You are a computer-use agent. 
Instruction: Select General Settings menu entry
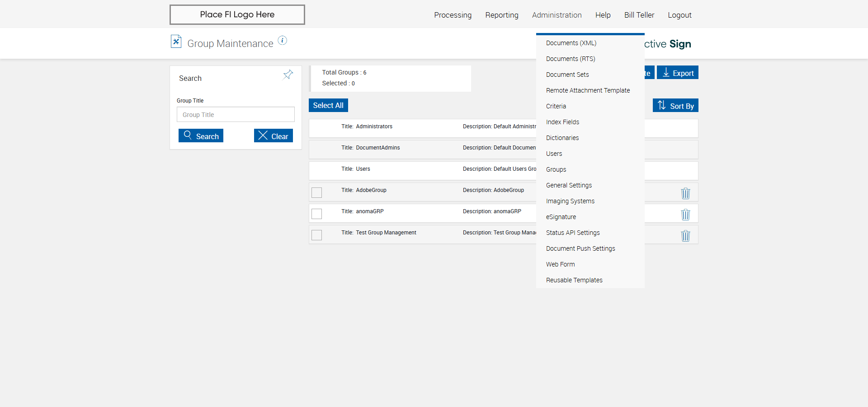[569, 185]
